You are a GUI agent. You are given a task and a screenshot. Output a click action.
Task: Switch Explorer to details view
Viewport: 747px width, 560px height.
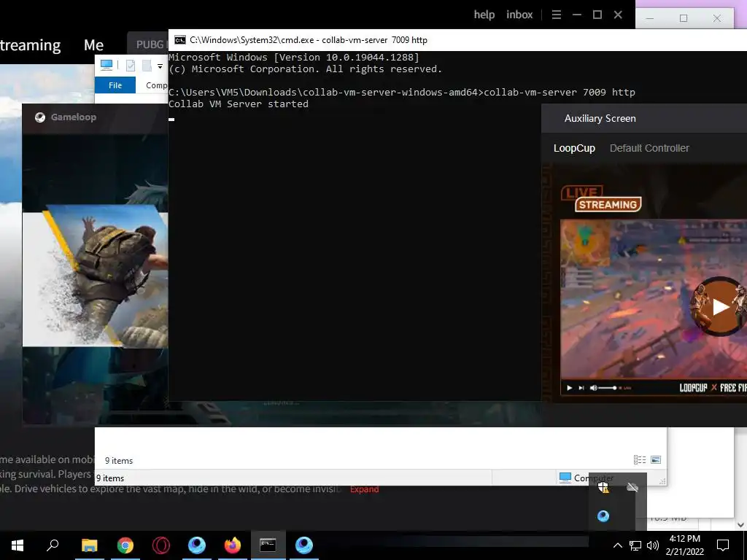(x=639, y=459)
